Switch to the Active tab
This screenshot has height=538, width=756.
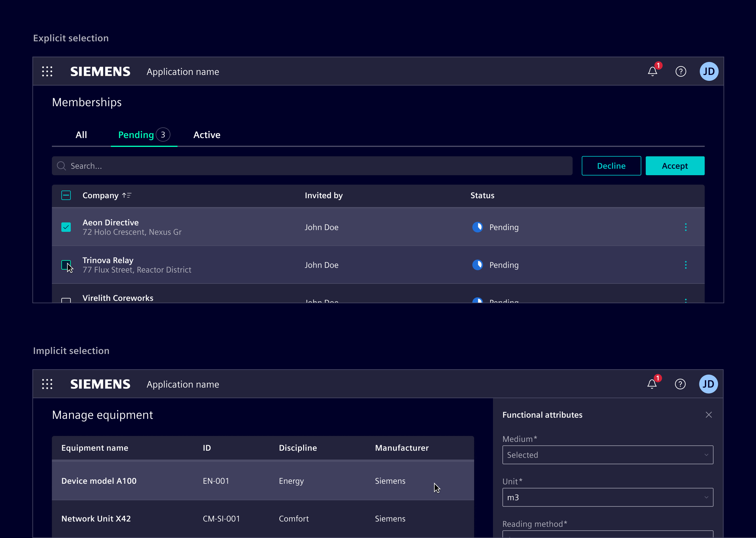207,134
